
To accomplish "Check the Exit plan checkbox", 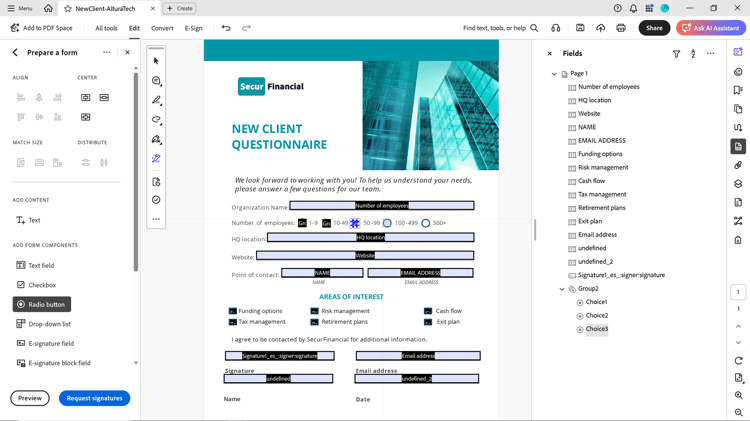I will point(428,322).
